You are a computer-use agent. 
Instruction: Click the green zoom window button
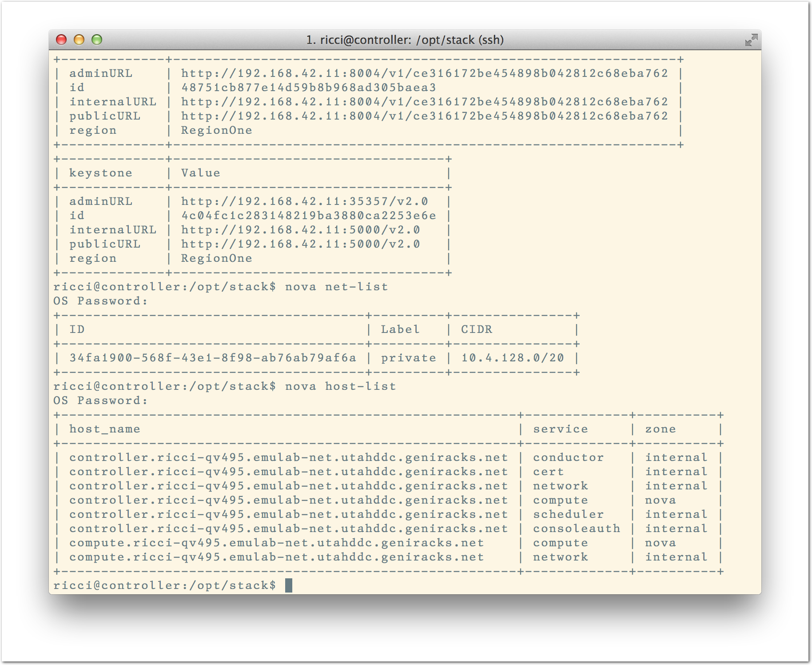pos(97,40)
